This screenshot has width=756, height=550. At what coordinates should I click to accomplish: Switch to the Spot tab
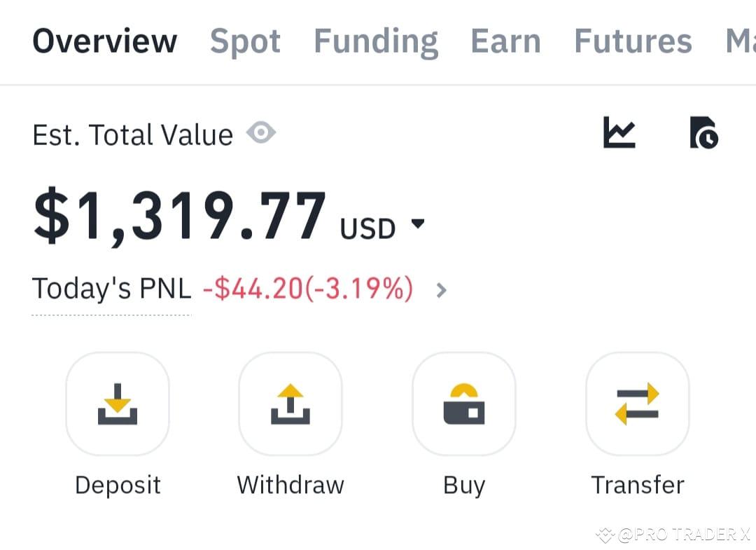[245, 41]
